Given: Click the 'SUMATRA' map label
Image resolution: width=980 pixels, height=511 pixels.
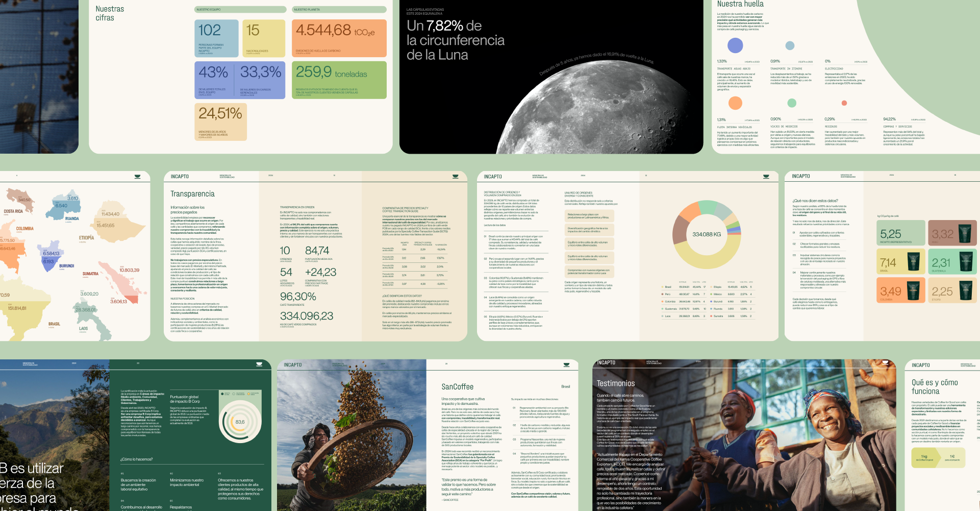Looking at the screenshot, I should [90, 274].
